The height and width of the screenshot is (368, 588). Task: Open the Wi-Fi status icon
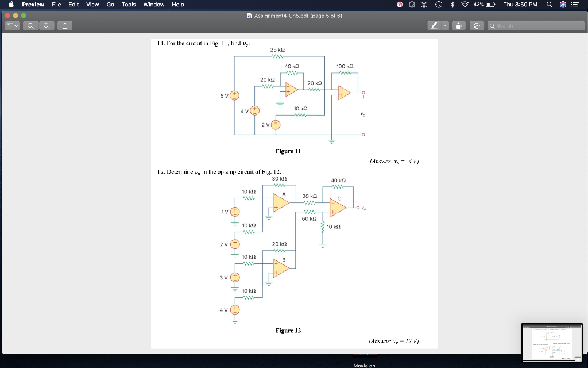tap(465, 5)
